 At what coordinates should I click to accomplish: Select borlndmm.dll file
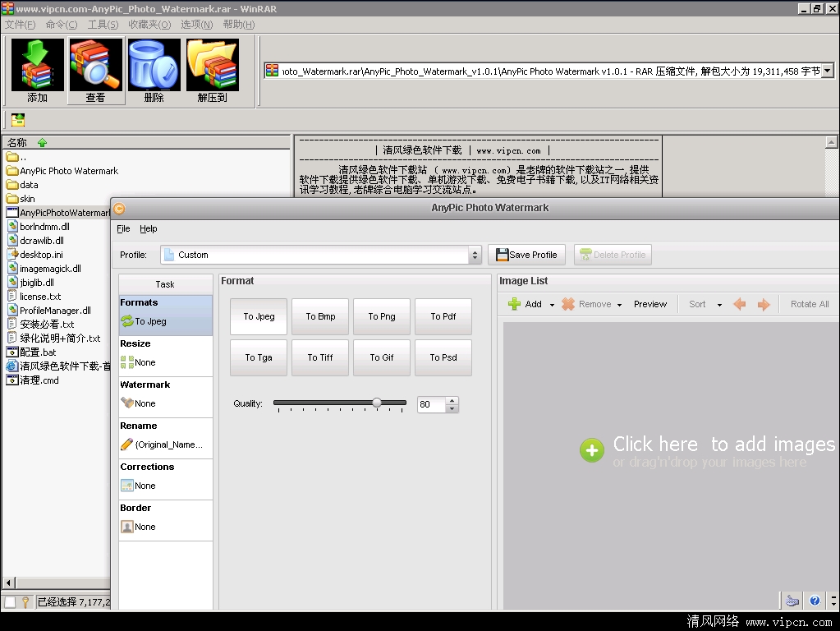click(38, 227)
